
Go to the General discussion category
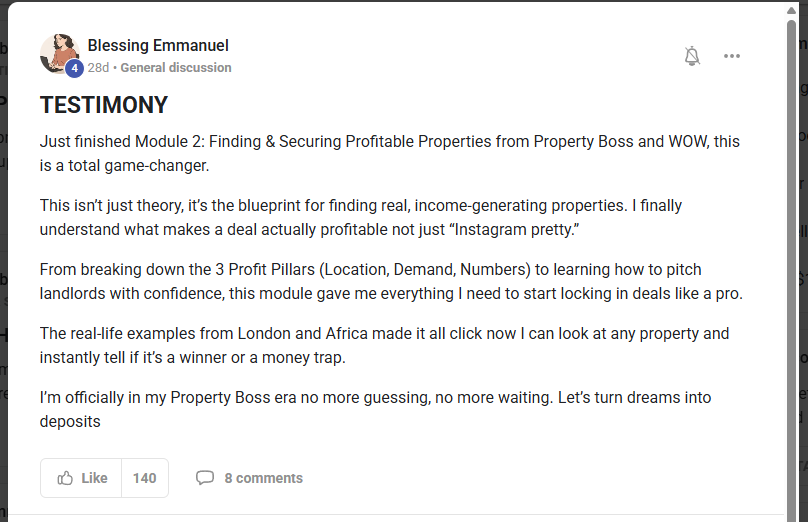tap(176, 68)
